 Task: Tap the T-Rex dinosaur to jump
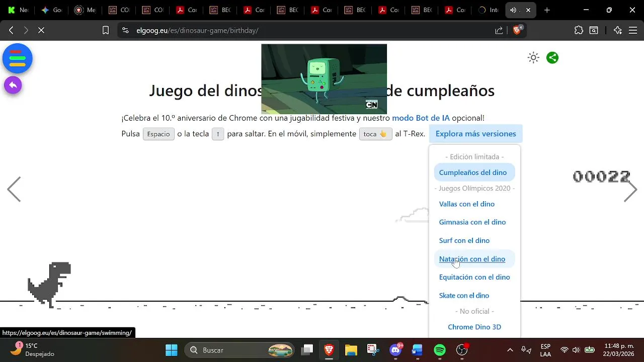pyautogui.click(x=49, y=285)
